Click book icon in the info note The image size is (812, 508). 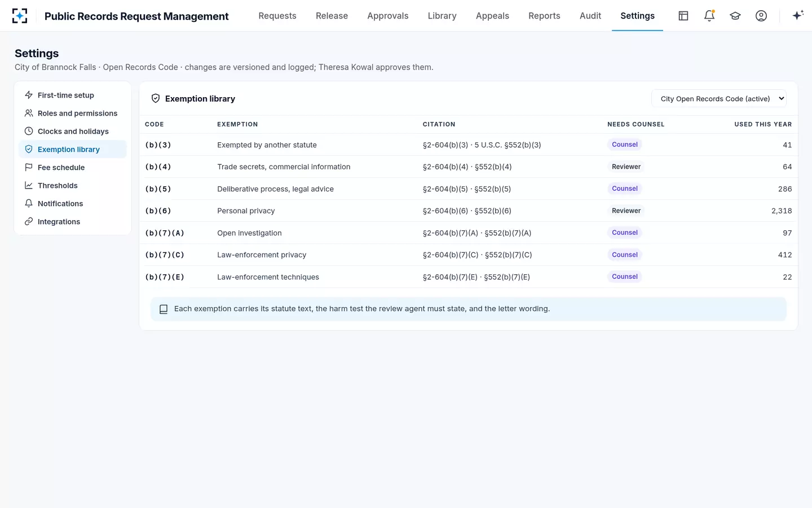click(x=164, y=309)
